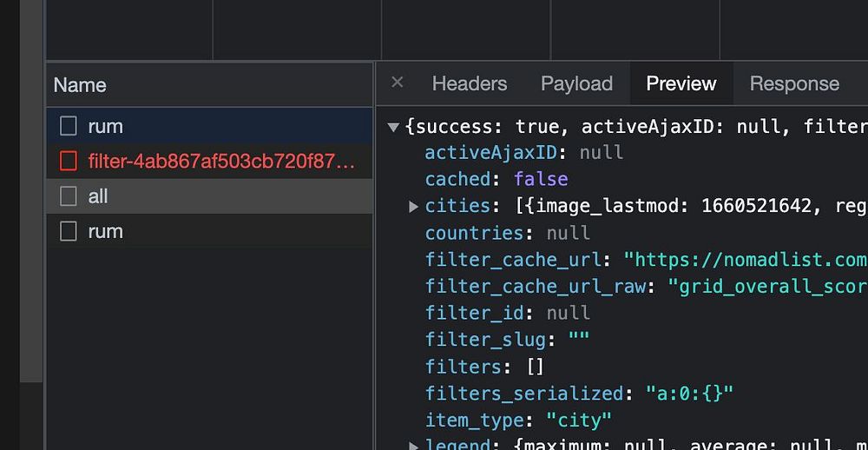Select the highlighted rum request row
Image resolution: width=868 pixels, height=450 pixels.
tap(209, 126)
